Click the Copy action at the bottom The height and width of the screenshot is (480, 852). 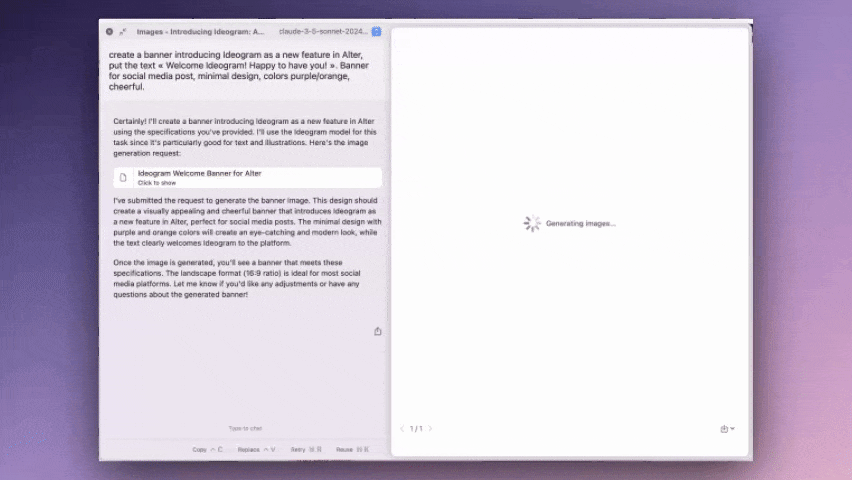coord(207,450)
